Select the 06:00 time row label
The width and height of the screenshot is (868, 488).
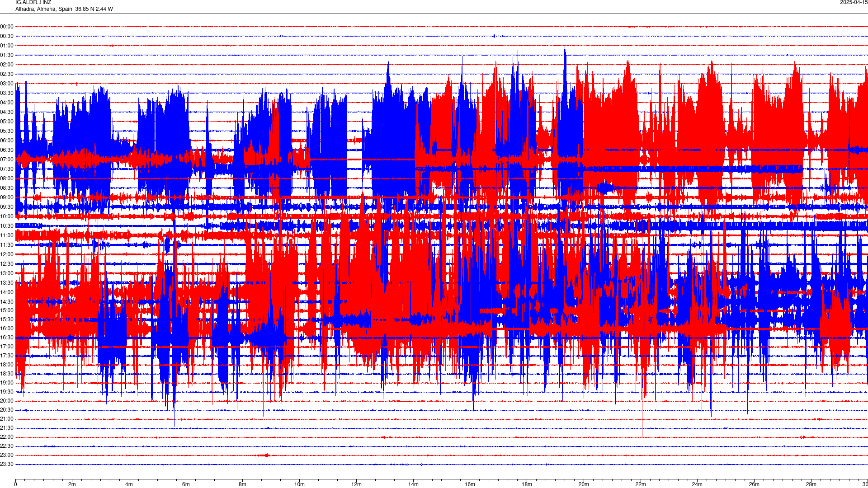7,141
